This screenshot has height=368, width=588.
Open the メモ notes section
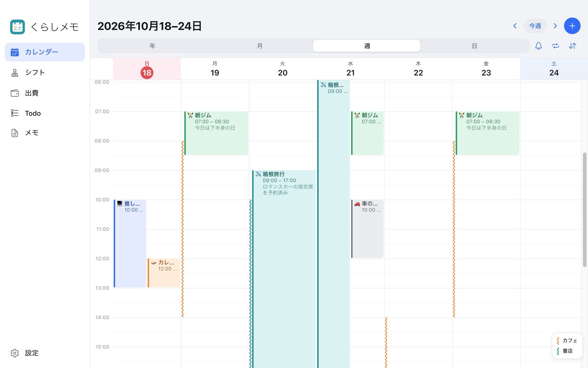[x=45, y=133]
